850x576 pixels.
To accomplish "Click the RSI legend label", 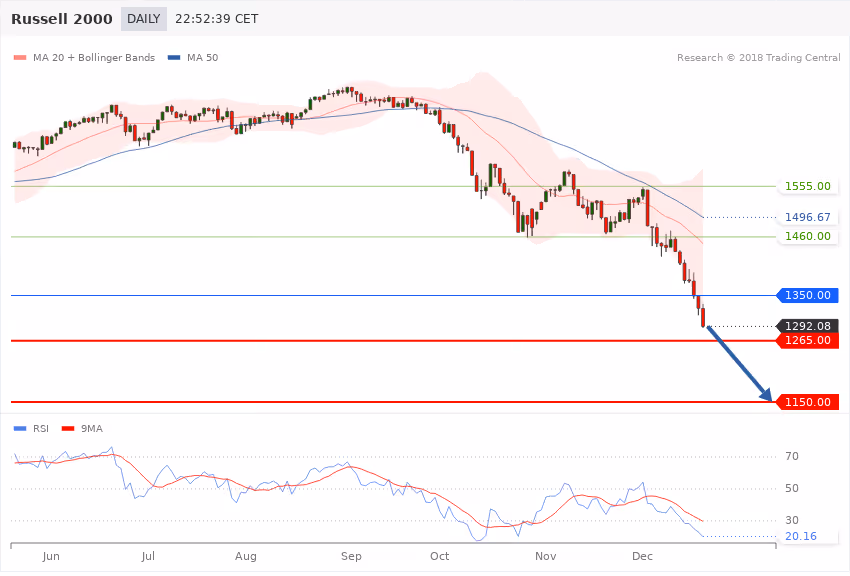I will pyautogui.click(x=41, y=429).
